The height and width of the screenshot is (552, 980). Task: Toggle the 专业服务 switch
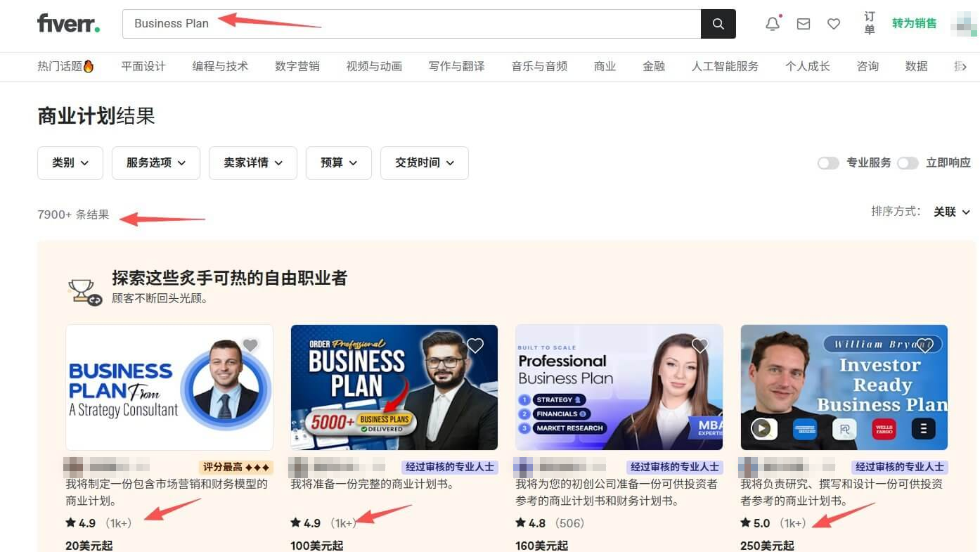[828, 163]
